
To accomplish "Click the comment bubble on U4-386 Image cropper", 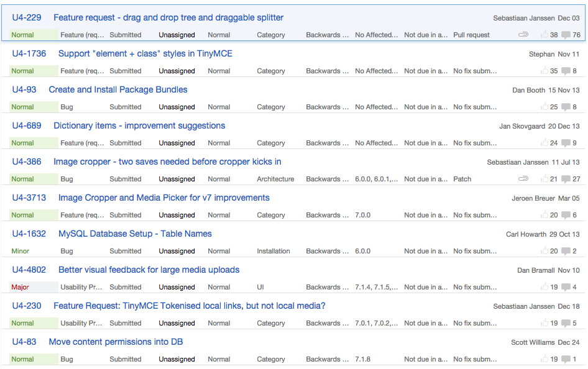I will click(x=566, y=179).
